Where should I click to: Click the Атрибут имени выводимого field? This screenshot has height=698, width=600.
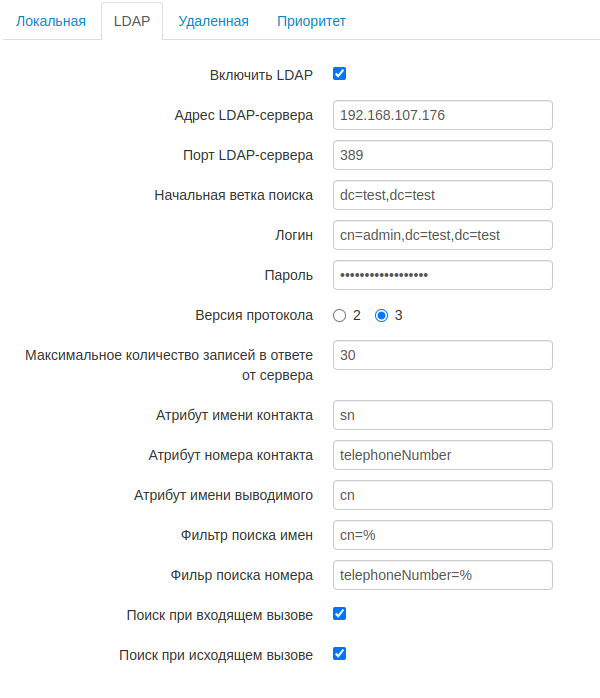(x=442, y=495)
